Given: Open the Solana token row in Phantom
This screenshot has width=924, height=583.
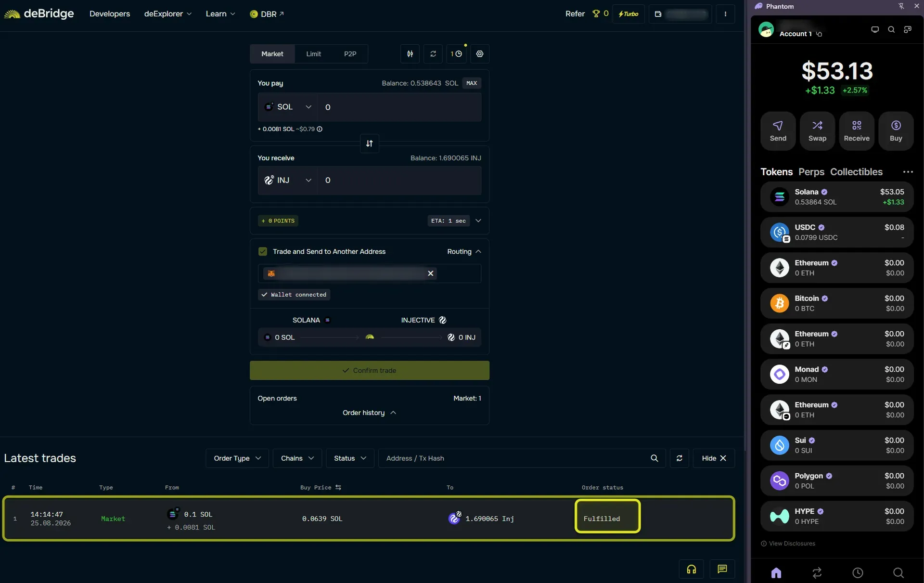Looking at the screenshot, I should click(837, 197).
